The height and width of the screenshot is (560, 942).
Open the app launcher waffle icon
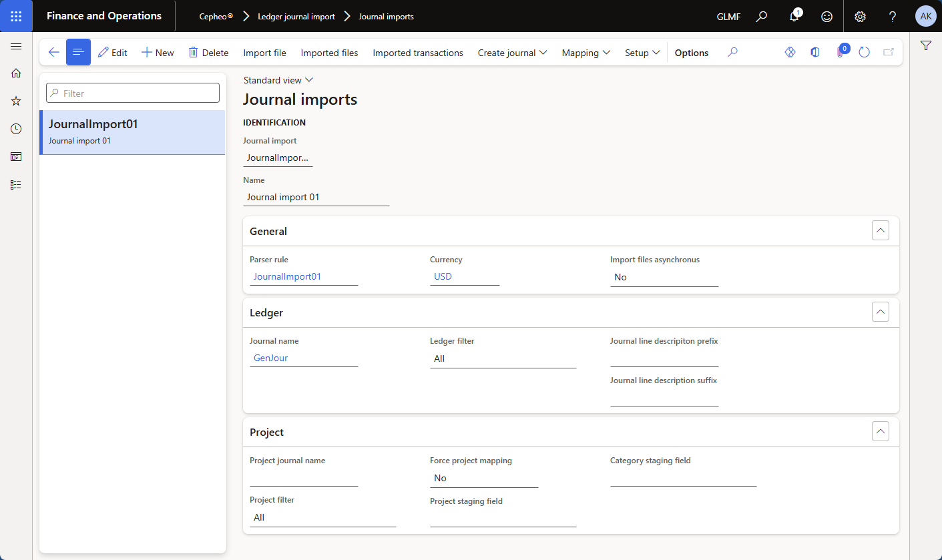coord(16,16)
